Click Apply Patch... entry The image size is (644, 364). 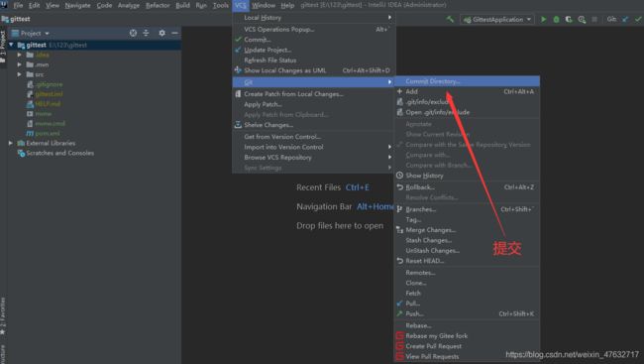point(314,104)
